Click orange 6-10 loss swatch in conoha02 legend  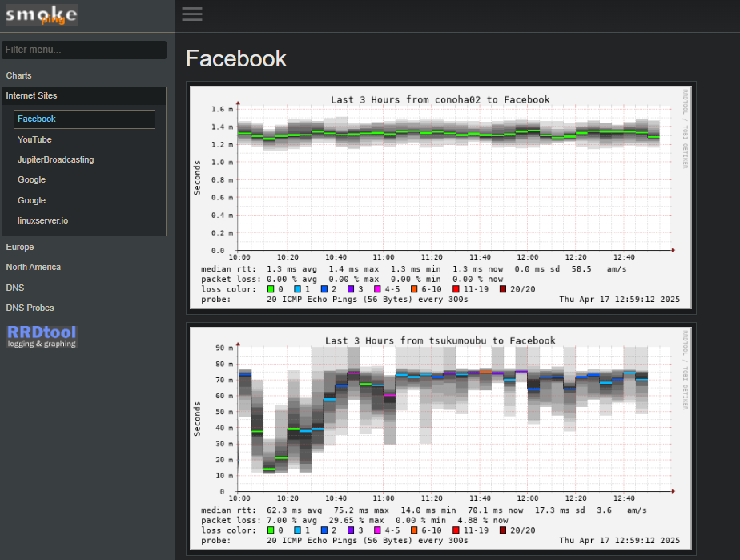tap(415, 289)
